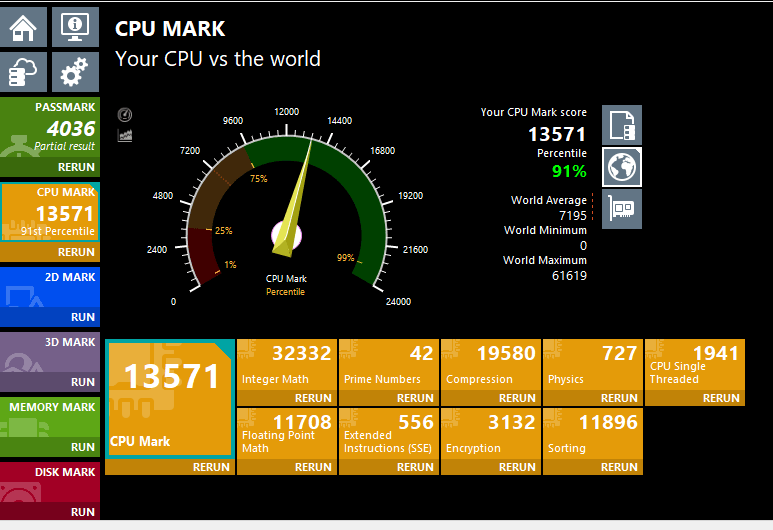Screen dimensions: 773x530
Task: Select the PassMark 4036 score tile
Action: click(50, 127)
